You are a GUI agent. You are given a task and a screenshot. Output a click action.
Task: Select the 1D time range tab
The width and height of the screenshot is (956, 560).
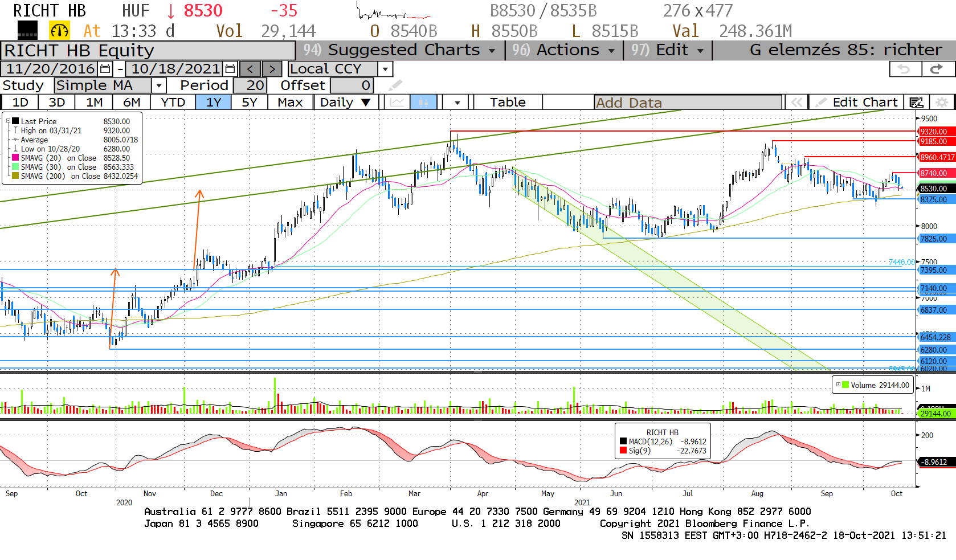pyautogui.click(x=21, y=103)
